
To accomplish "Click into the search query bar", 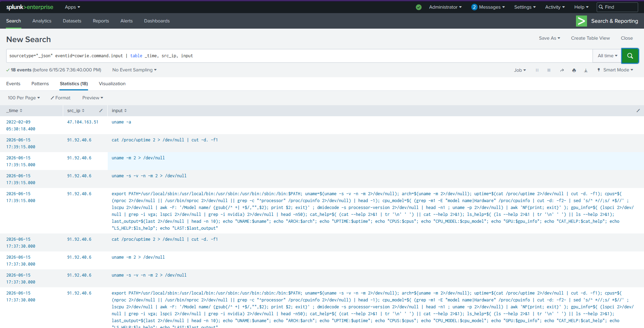I will click(299, 56).
